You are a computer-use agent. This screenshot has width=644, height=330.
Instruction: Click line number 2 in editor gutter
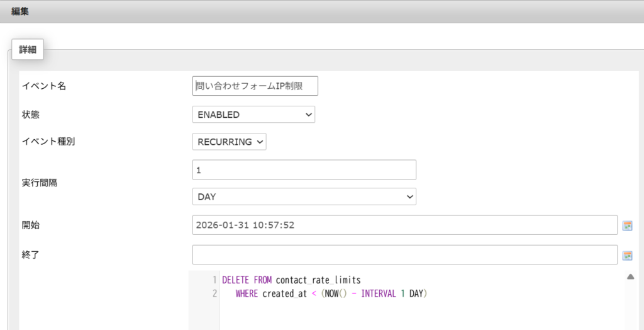click(x=214, y=293)
